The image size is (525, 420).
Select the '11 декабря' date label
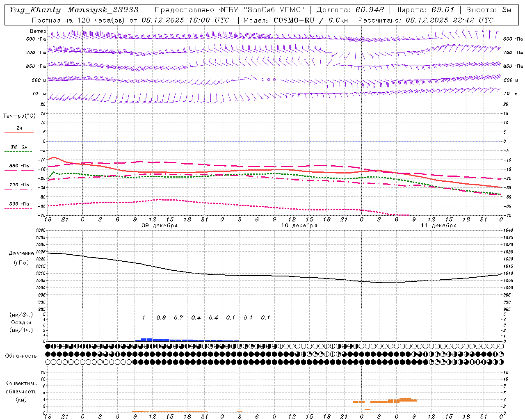(438, 226)
